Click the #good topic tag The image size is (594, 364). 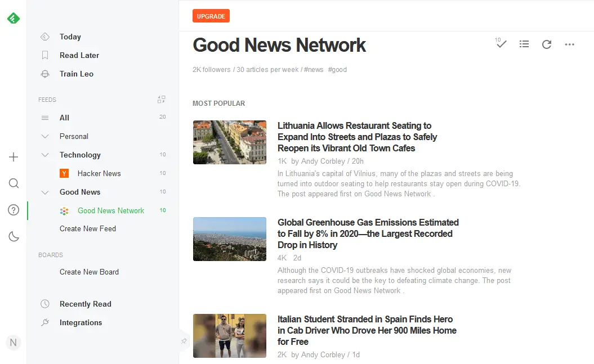[337, 70]
